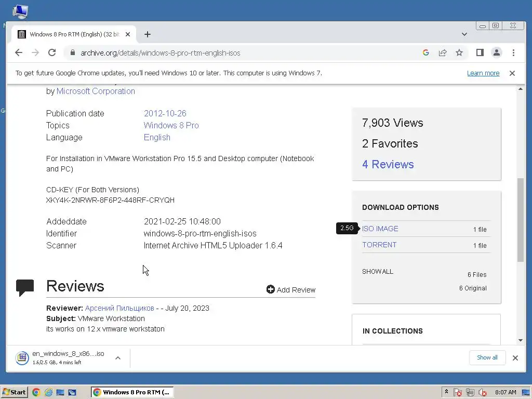The height and width of the screenshot is (399, 532).
Task: Share this page using the share icon
Action: 443,52
